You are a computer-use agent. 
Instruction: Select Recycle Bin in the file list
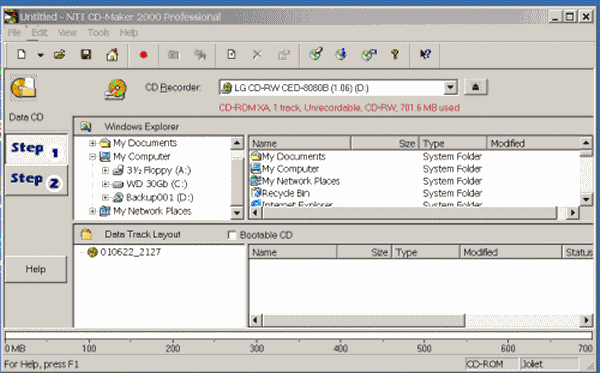(x=285, y=193)
